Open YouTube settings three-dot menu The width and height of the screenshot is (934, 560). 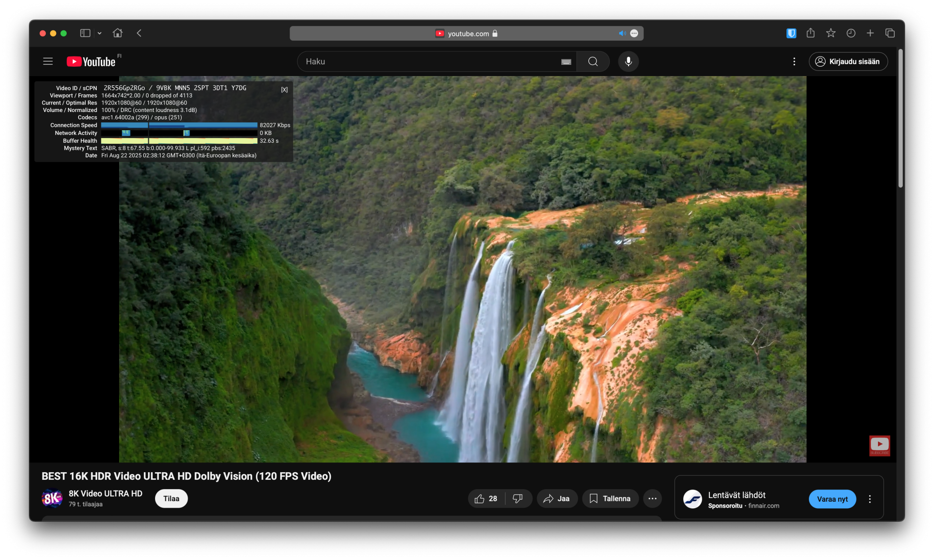[794, 62]
